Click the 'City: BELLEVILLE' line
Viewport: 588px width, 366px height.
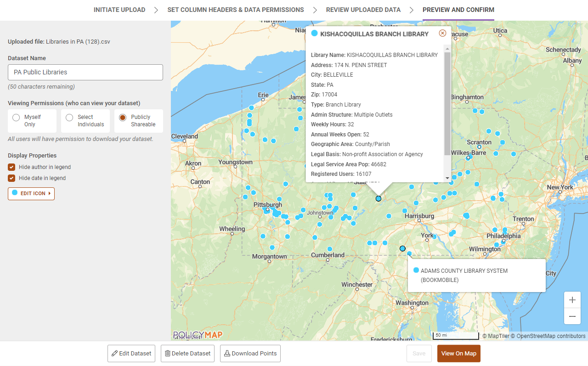pyautogui.click(x=332, y=75)
